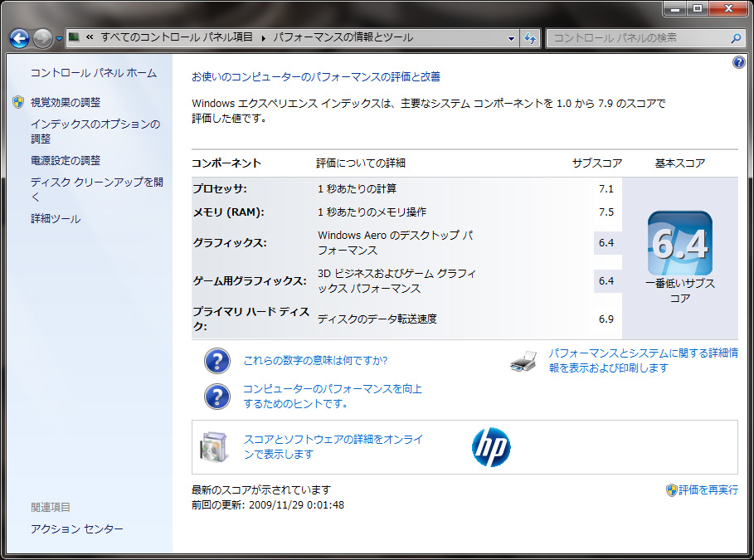Viewport: 754px width, 560px height.
Task: Click the グラフィックス subscore 6.4
Action: click(606, 243)
